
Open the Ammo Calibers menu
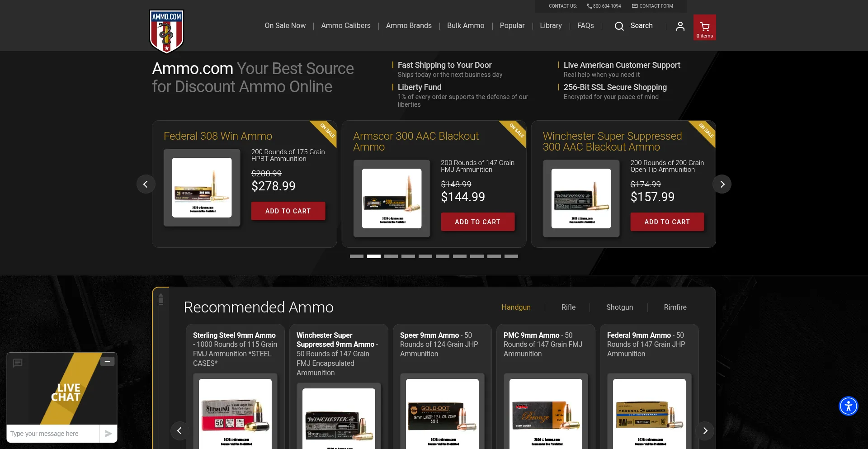point(346,26)
